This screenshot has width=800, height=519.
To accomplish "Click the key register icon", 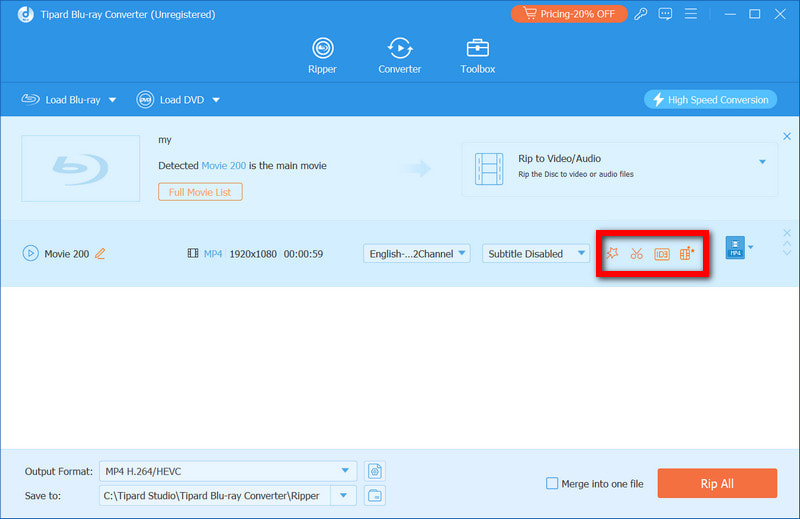I will (x=641, y=14).
